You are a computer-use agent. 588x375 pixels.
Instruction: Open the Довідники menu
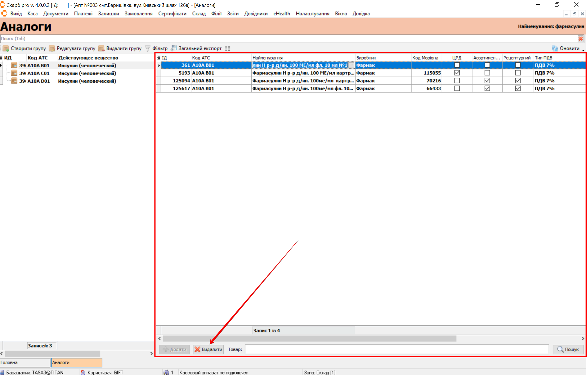[256, 14]
